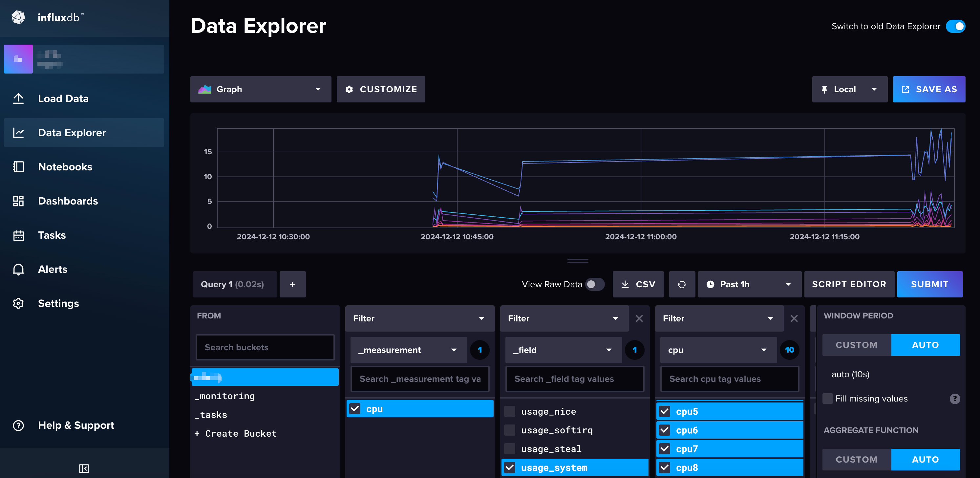Navigate to Load Data menu item
980x478 pixels.
pyautogui.click(x=63, y=98)
